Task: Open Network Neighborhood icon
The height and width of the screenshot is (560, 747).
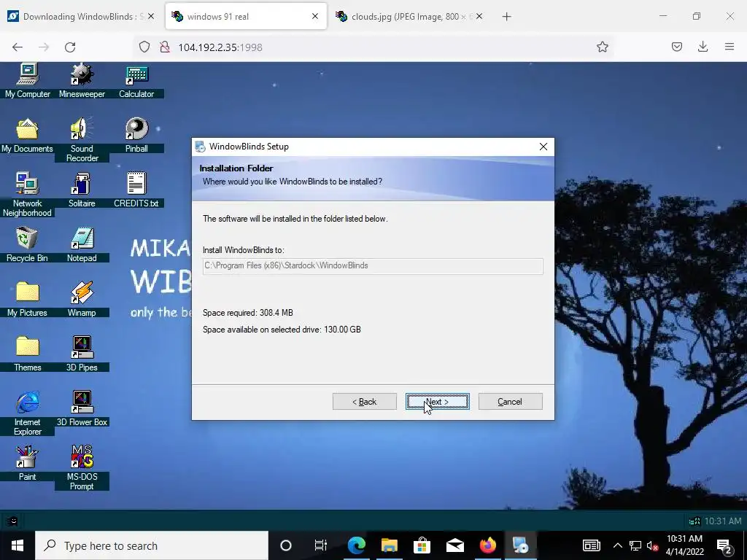Action: click(x=27, y=194)
